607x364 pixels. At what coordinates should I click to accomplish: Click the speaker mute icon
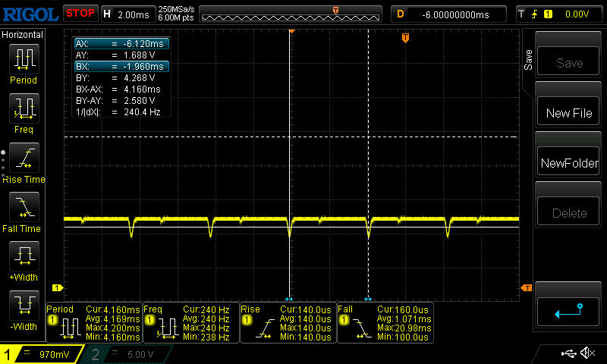click(587, 353)
